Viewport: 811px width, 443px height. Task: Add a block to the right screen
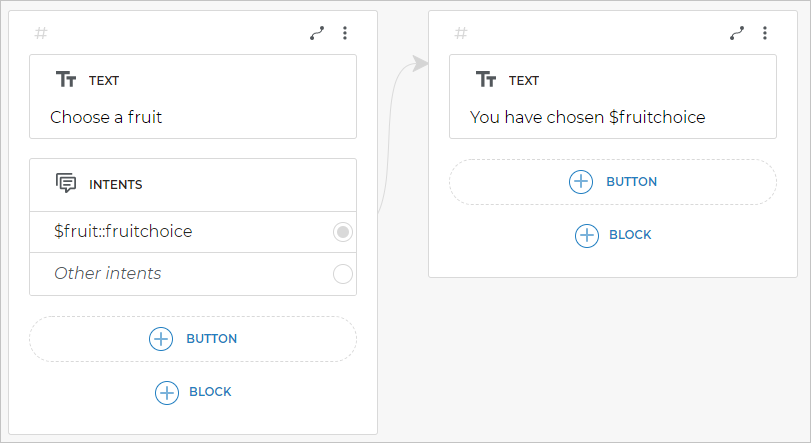point(613,235)
